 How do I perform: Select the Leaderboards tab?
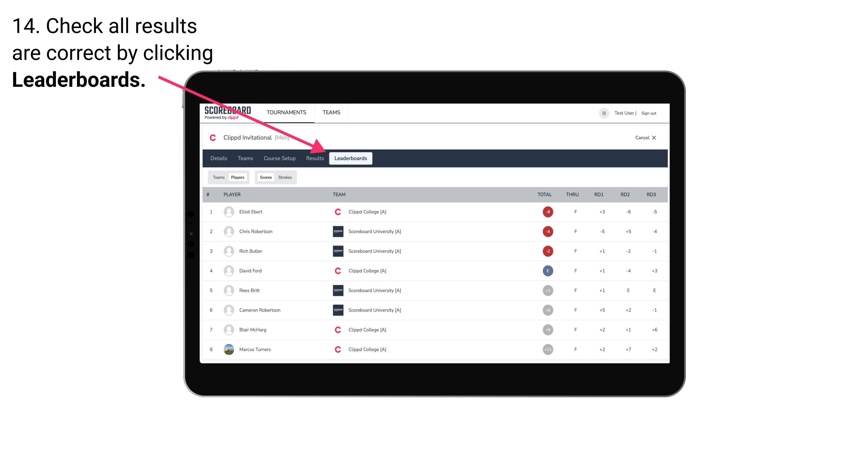tap(351, 159)
